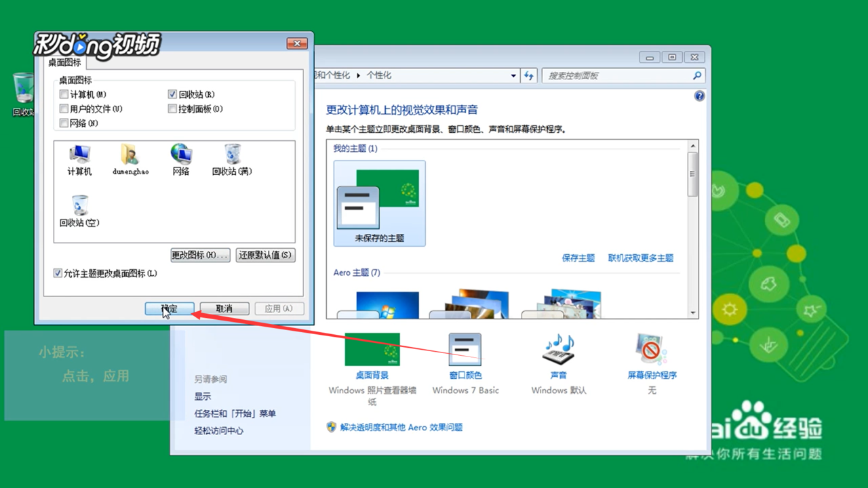Switch to the 桌面图标 tab
Screen dimensions: 868x488
coord(63,62)
